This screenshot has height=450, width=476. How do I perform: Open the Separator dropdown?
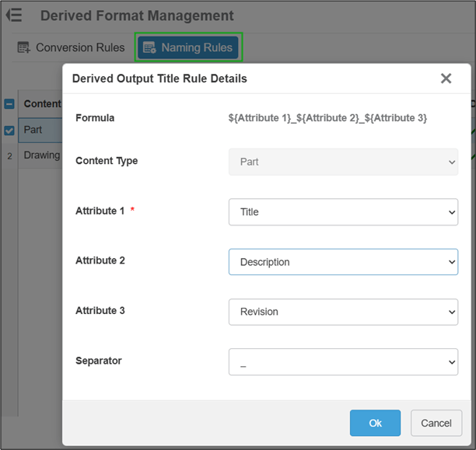tap(343, 361)
